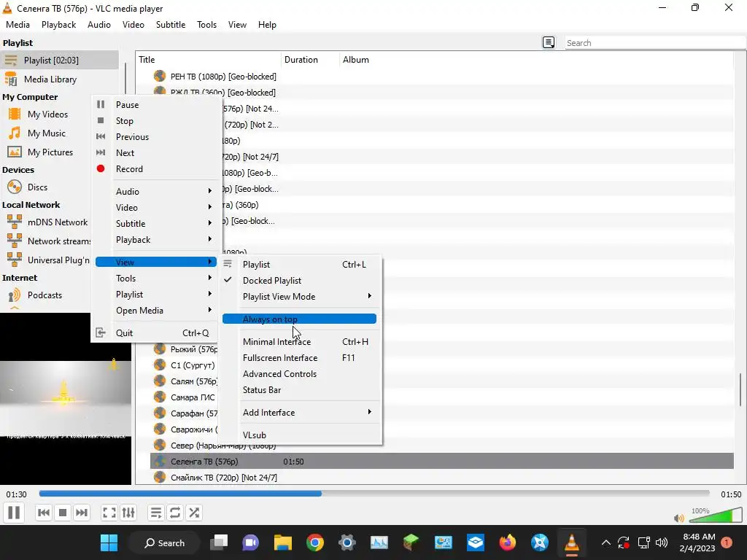Expand Audio submenu in context menu
747x560 pixels.
[x=156, y=192]
